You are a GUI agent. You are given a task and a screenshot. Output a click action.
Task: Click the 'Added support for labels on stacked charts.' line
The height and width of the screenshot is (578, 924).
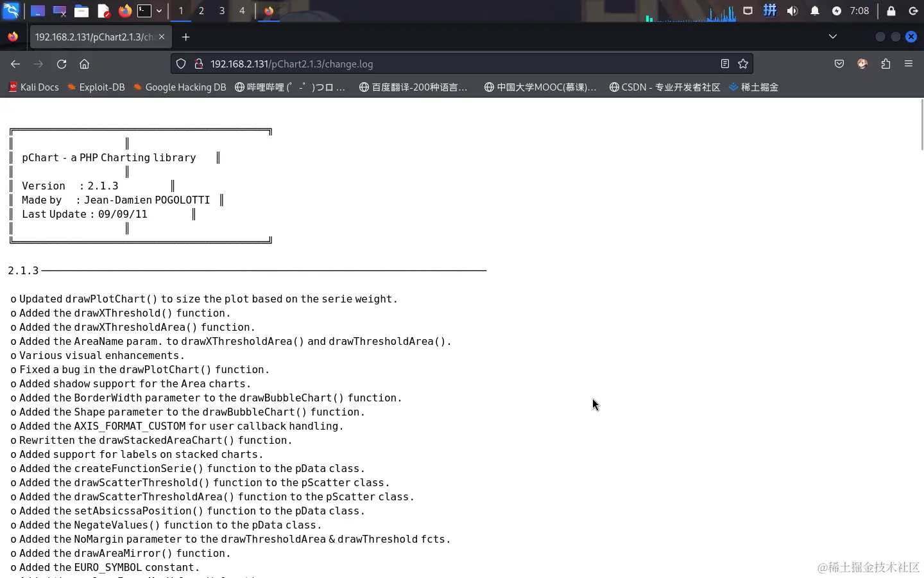137,455
